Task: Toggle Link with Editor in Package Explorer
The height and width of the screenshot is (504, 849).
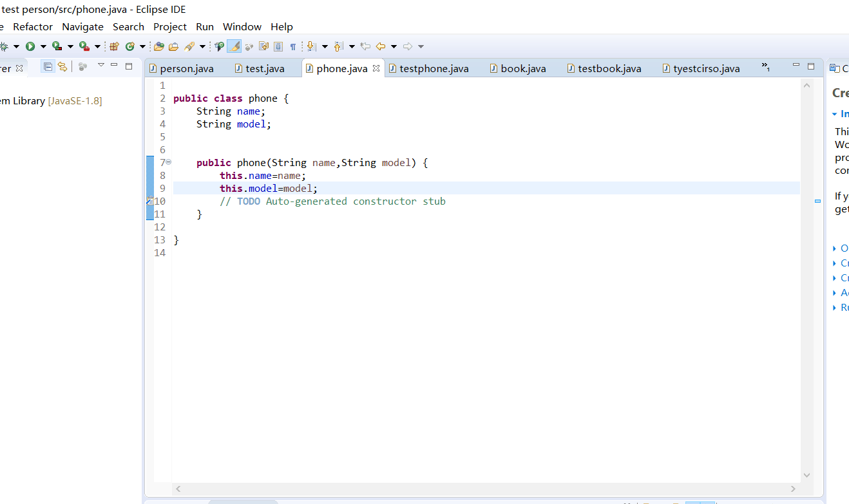Action: point(62,66)
